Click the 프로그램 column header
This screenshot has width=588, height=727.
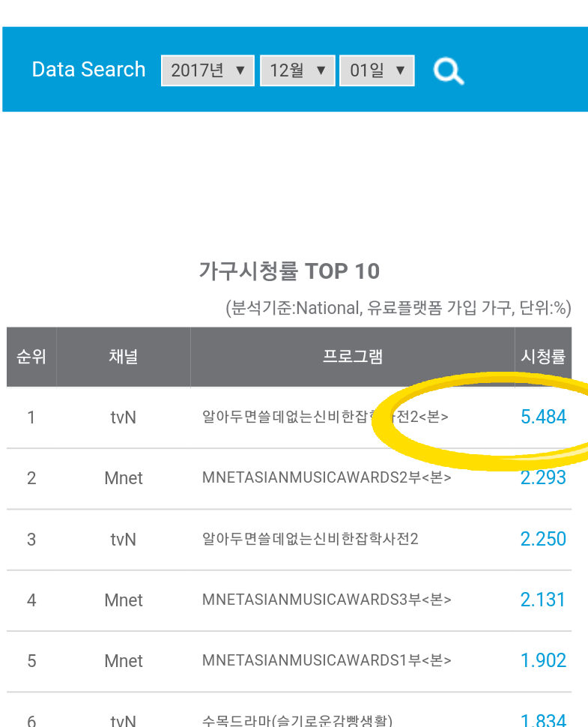coord(353,357)
